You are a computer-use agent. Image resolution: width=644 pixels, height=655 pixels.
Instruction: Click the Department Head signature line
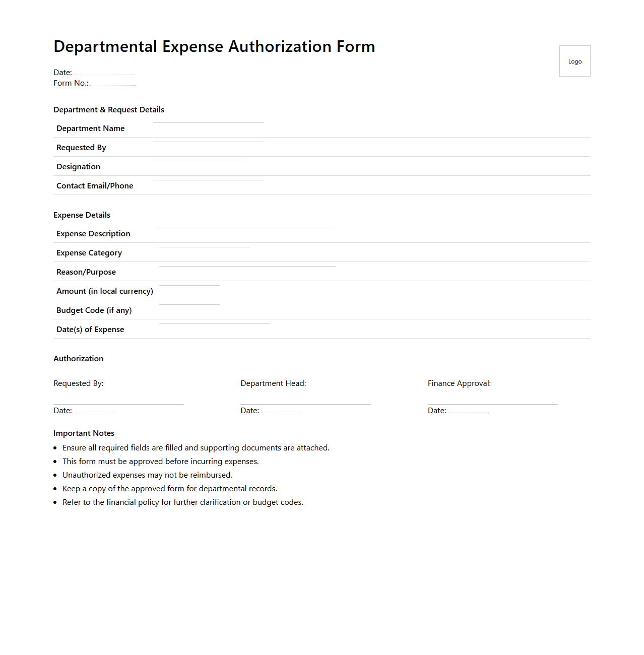point(305,400)
